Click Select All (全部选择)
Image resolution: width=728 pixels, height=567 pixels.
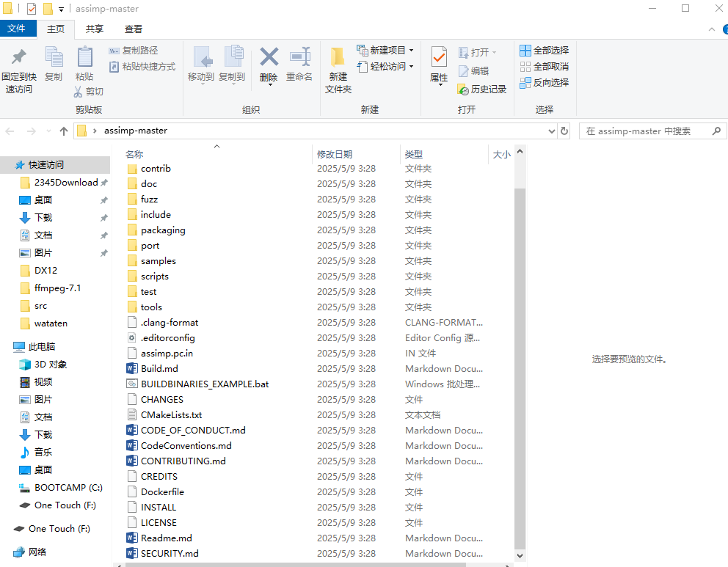tap(544, 50)
